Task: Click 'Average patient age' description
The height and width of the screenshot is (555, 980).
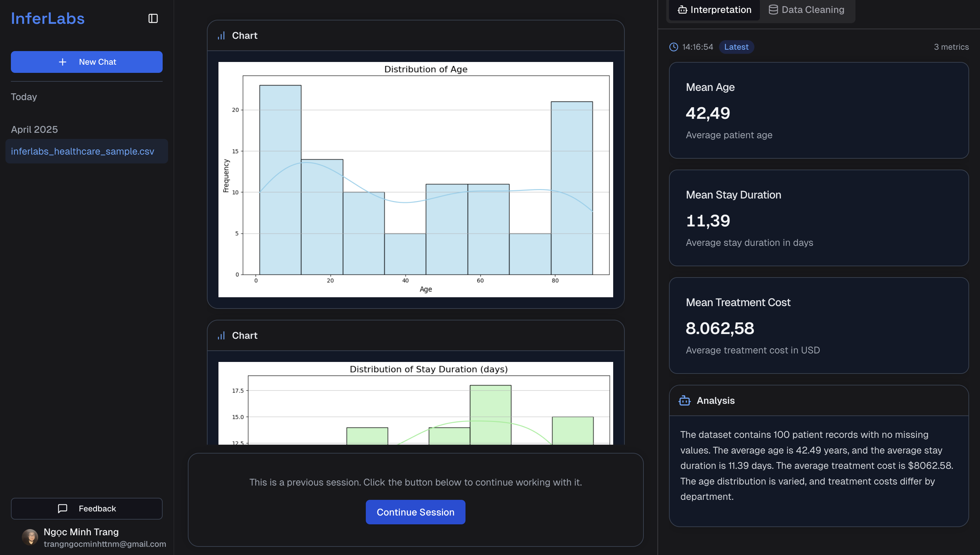Action: tap(729, 135)
